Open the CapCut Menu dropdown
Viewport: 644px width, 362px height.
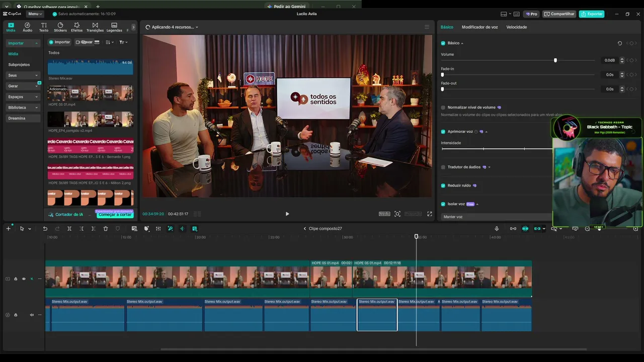coord(35,14)
